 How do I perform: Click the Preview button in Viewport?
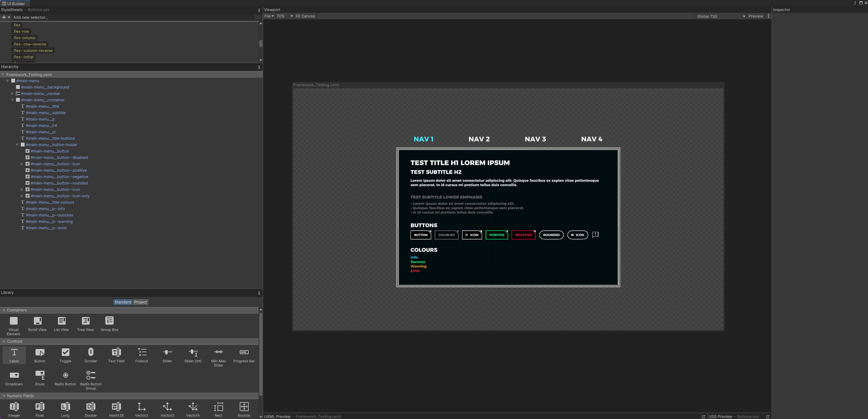[x=755, y=16]
